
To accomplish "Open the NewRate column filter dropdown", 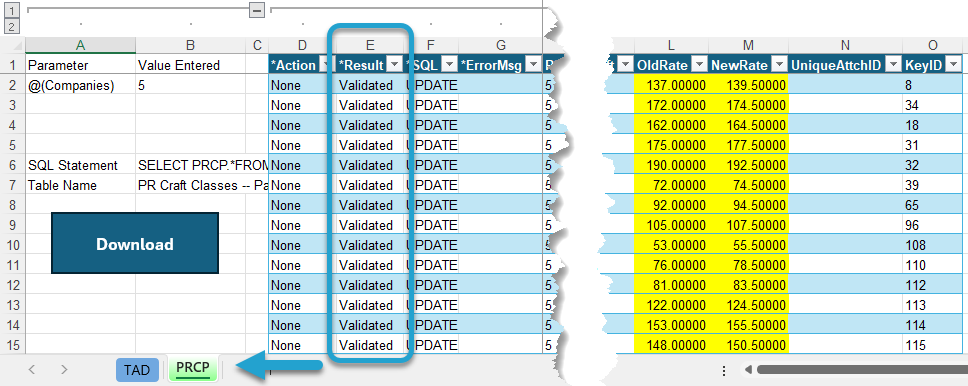I will pyautogui.click(x=780, y=65).
